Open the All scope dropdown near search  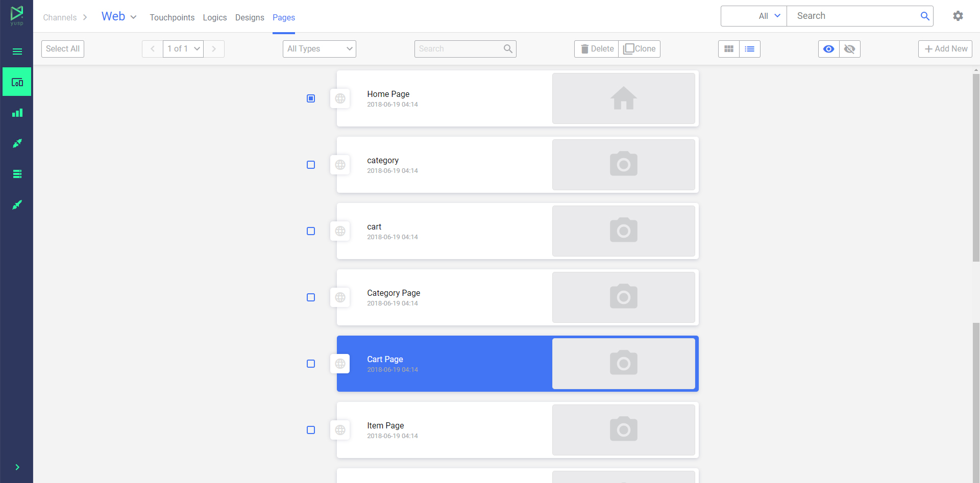754,16
